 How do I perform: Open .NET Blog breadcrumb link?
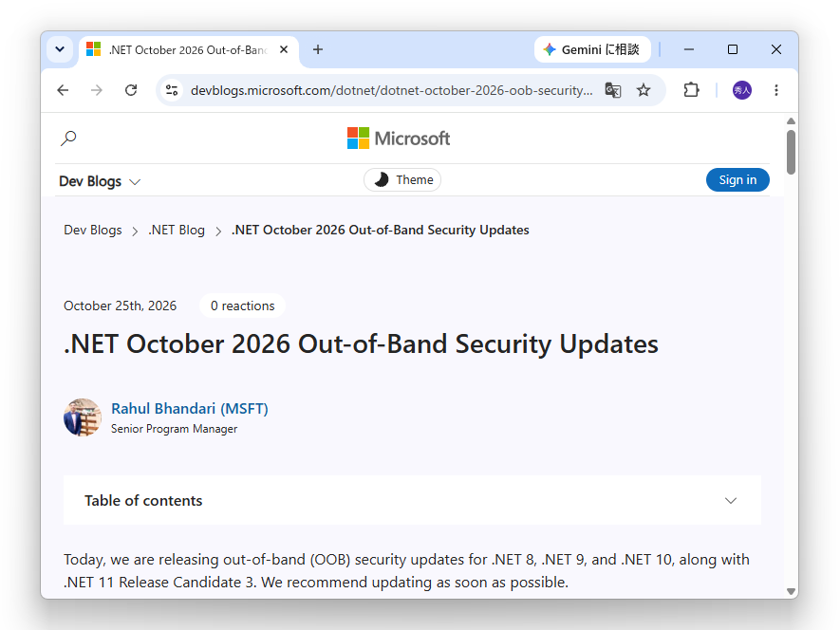click(177, 230)
